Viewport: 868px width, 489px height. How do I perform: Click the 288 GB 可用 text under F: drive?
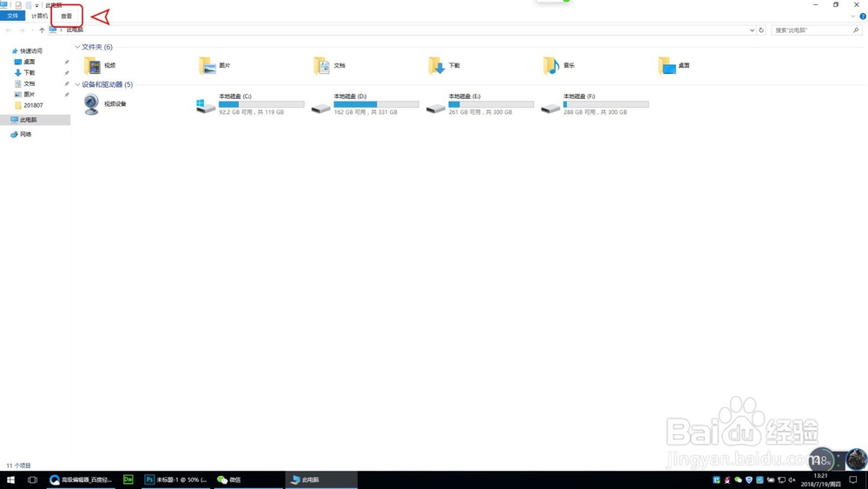click(x=595, y=112)
